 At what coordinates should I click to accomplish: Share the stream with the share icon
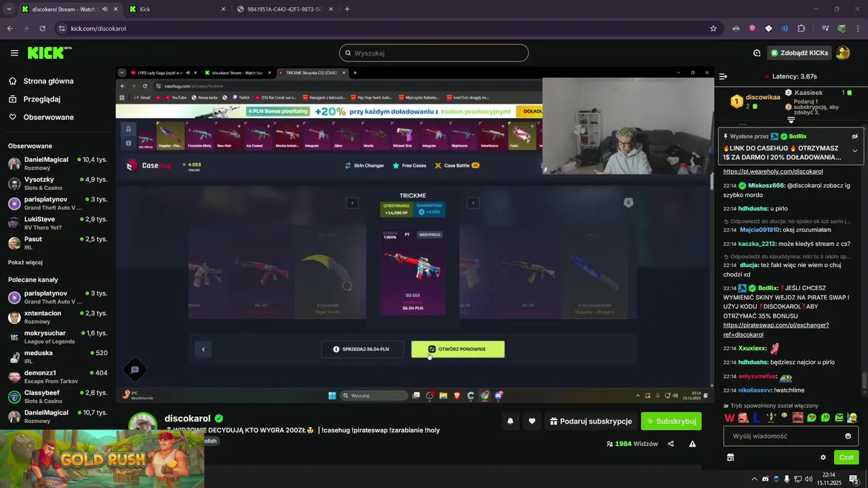[x=671, y=444]
